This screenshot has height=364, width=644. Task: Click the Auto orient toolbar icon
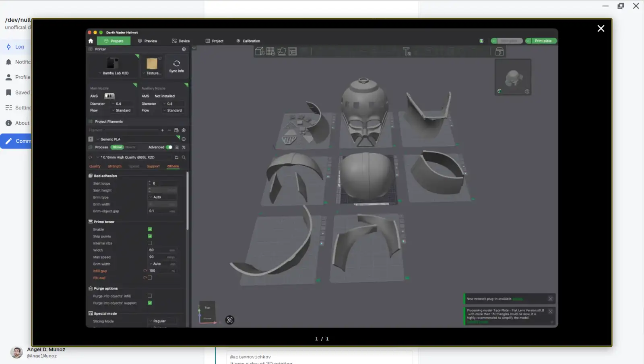pos(281,51)
